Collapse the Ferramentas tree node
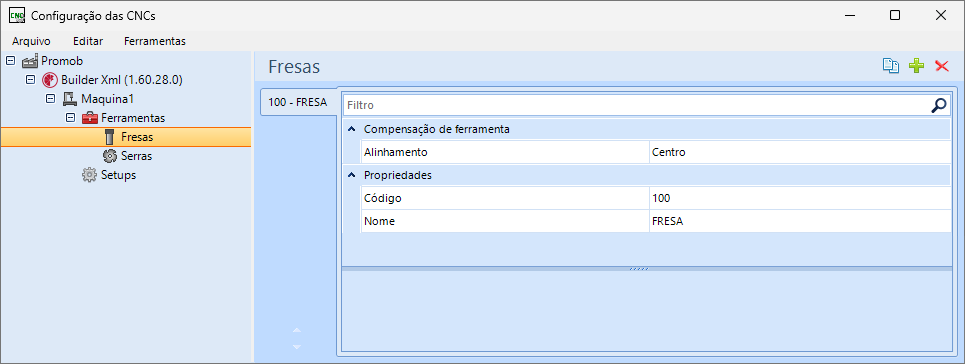965x364 pixels. coord(70,118)
